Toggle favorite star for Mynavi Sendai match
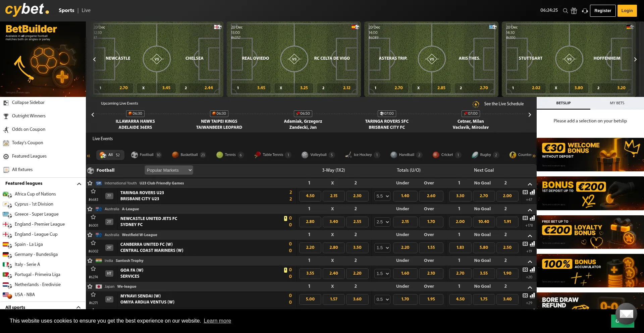The image size is (644, 333). [93, 295]
